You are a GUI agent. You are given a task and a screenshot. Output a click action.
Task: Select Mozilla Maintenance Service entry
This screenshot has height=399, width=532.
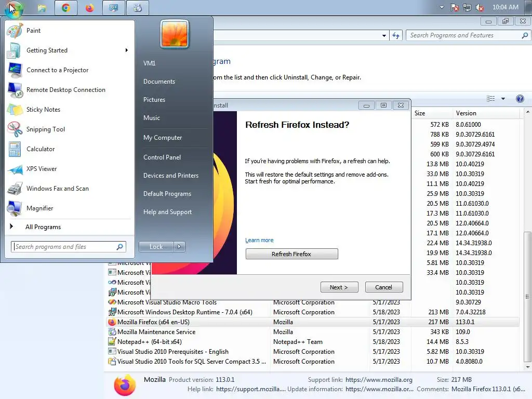point(313,332)
